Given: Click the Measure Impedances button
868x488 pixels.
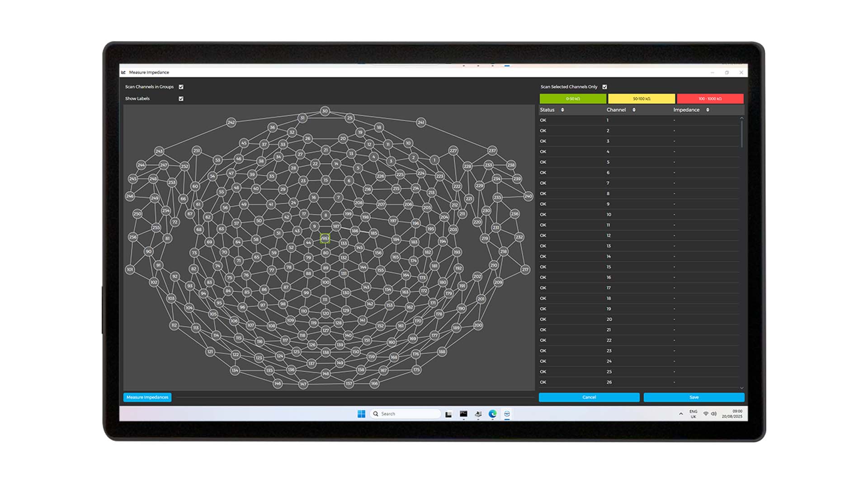Looking at the screenshot, I should pos(147,397).
